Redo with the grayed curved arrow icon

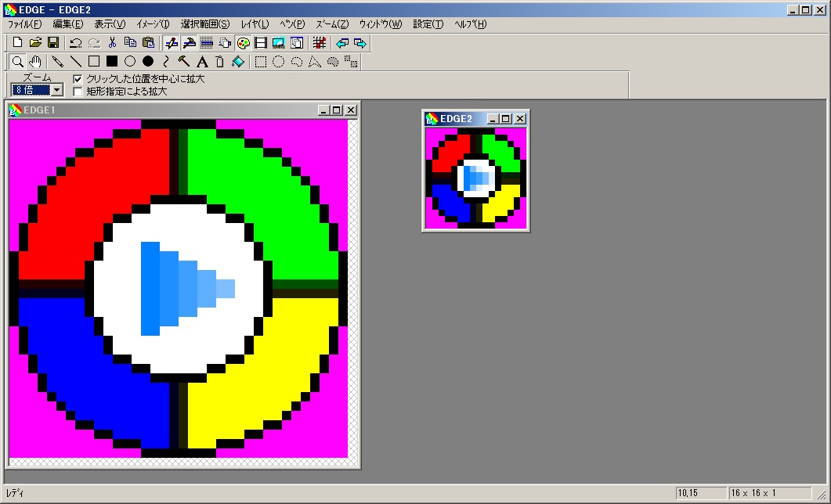point(94,43)
